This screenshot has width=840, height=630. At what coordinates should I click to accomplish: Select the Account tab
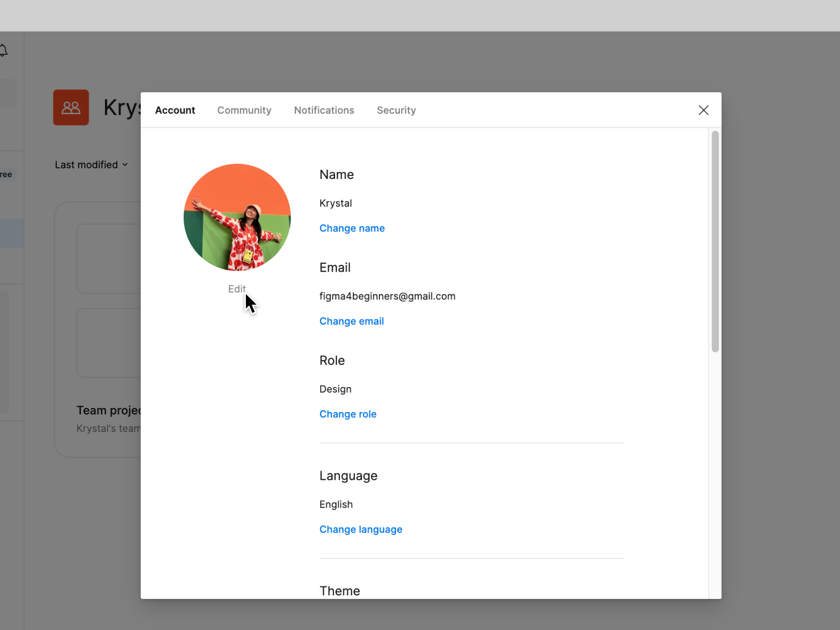[x=175, y=110]
